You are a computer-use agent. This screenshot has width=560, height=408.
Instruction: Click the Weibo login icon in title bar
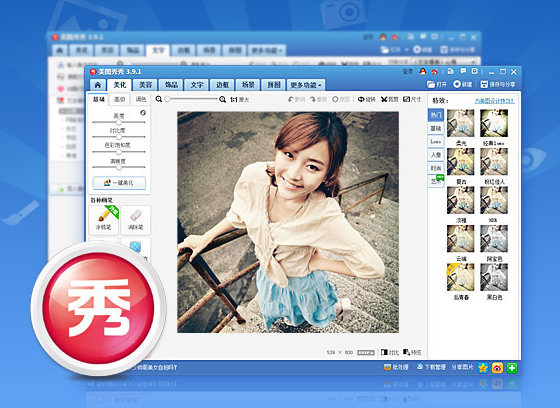pyautogui.click(x=434, y=72)
